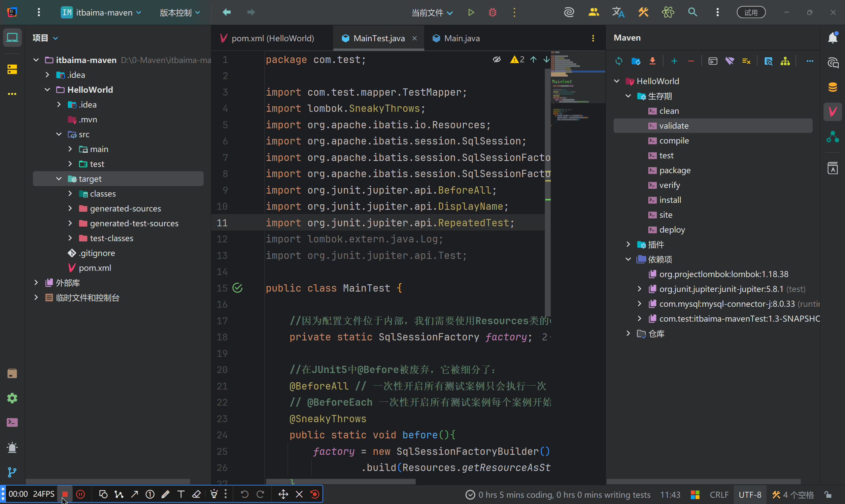845x504 pixels.
Task: Open the Terminal tool window icon
Action: (12, 423)
